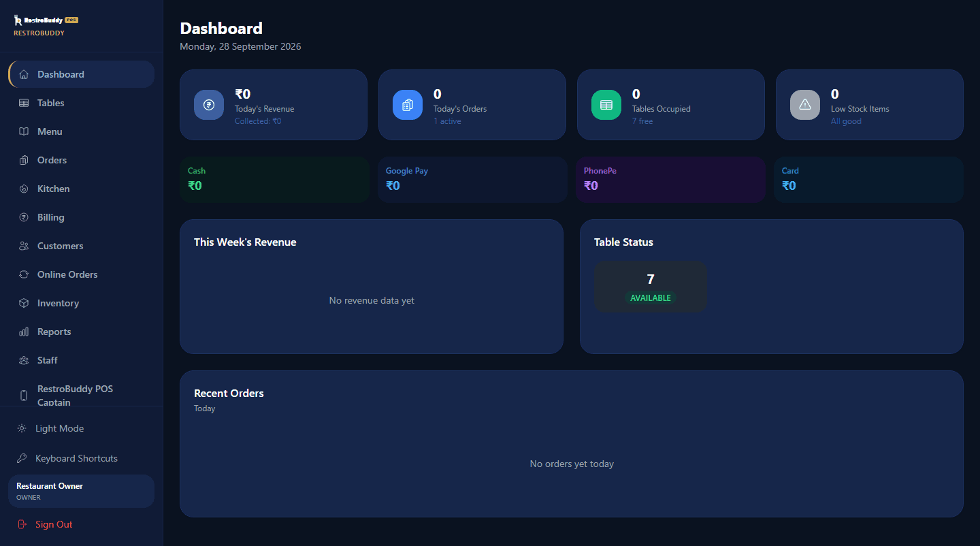Click the 'Today's Orders' label
The width and height of the screenshot is (980, 546).
tap(460, 108)
